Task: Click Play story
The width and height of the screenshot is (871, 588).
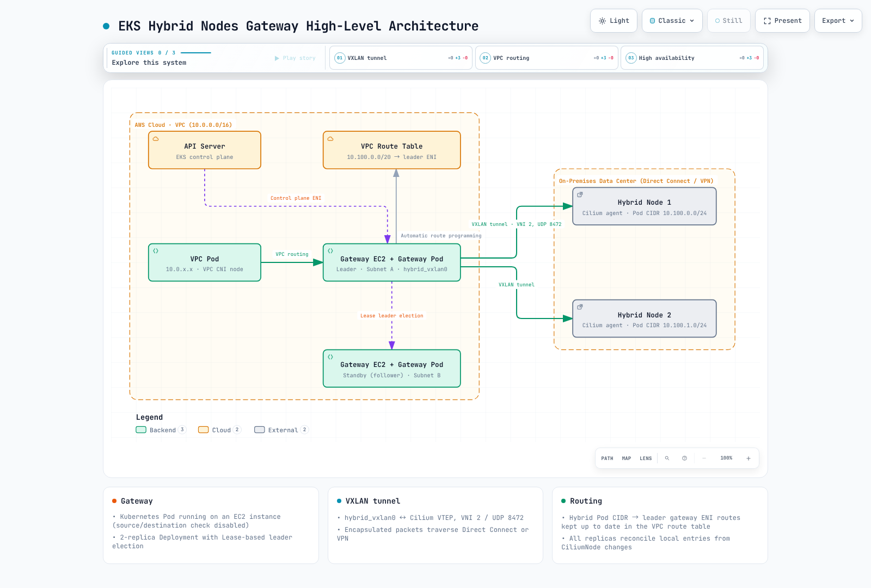Action: 295,58
